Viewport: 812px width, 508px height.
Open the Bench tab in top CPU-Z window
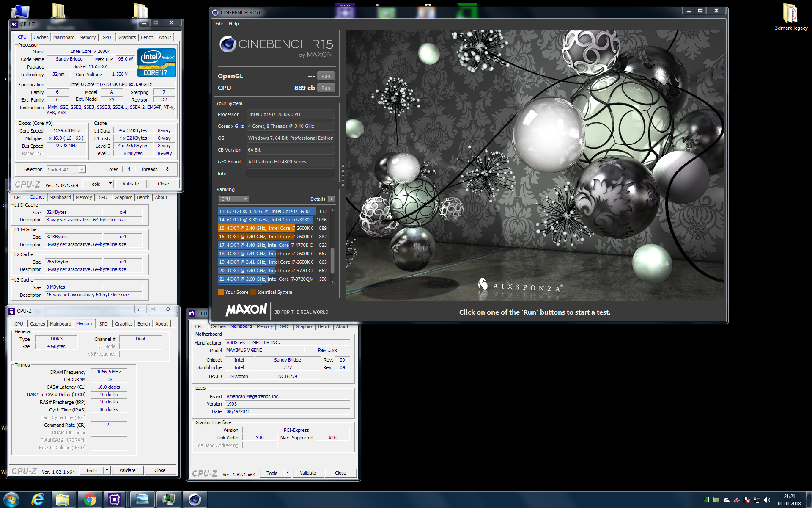(147, 37)
